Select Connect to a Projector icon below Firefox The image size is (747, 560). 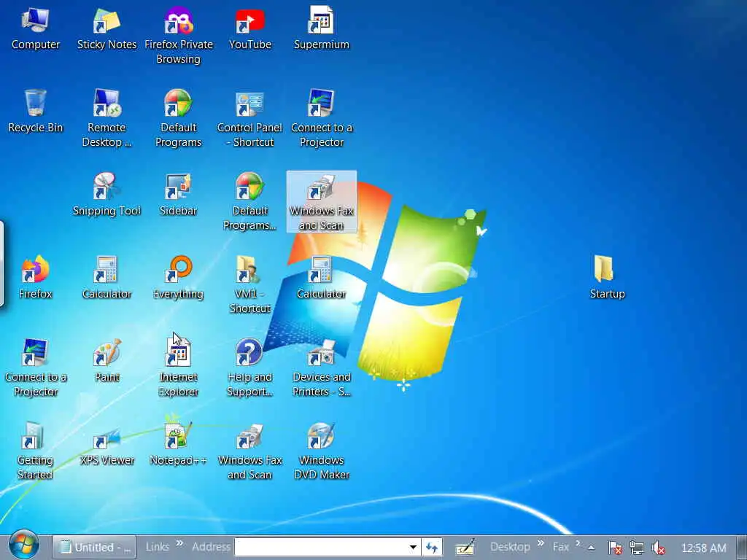pos(35,368)
